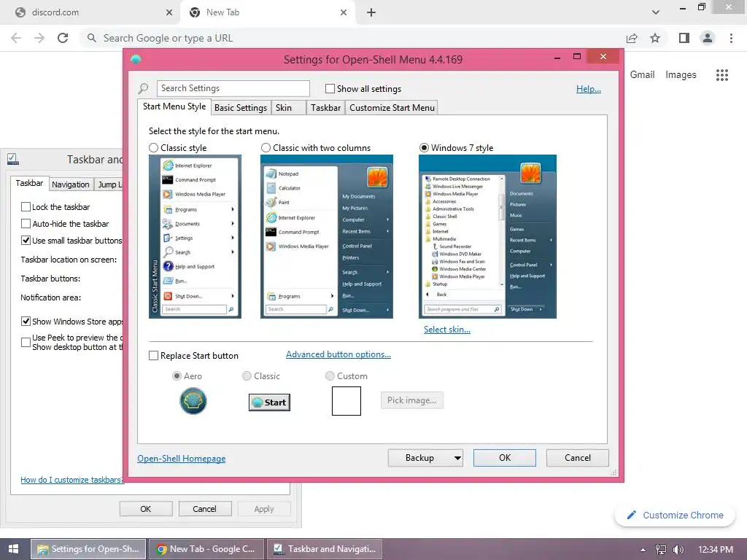Open the Skin tab
Viewport: 747px width, 560px height.
point(288,108)
